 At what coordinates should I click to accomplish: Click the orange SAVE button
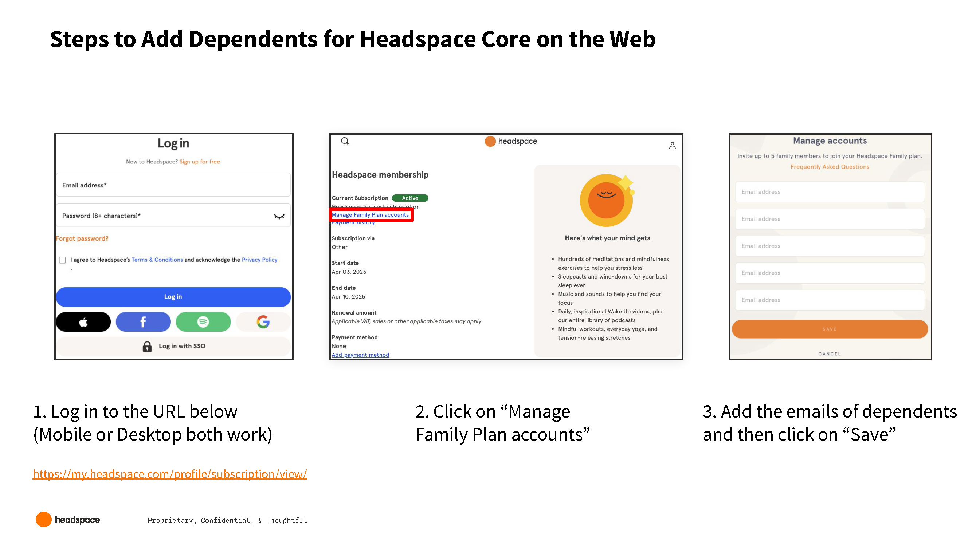(830, 329)
